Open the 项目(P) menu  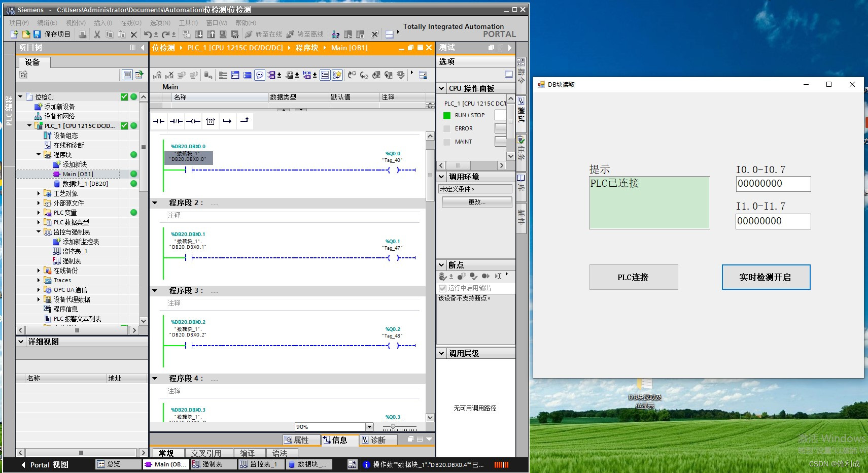click(x=19, y=23)
